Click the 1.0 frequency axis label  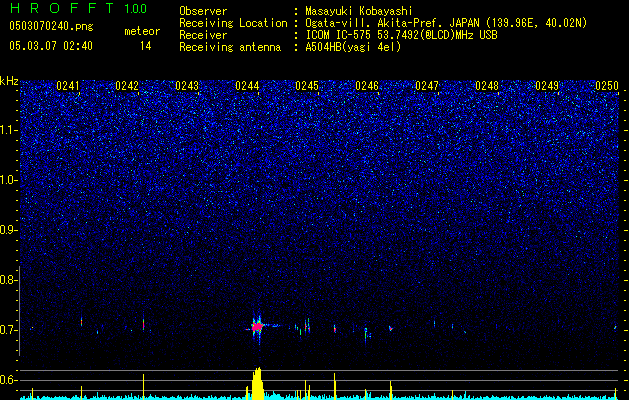pyautogui.click(x=8, y=180)
